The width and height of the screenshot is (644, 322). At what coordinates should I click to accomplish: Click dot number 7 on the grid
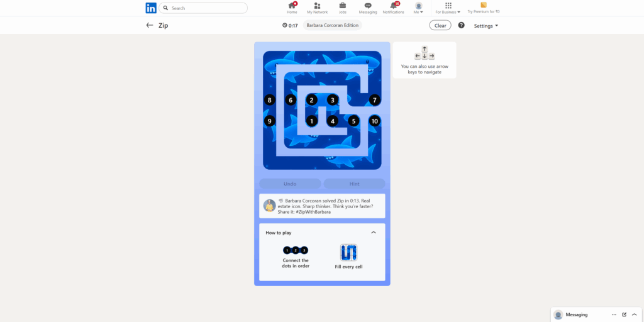click(x=374, y=100)
